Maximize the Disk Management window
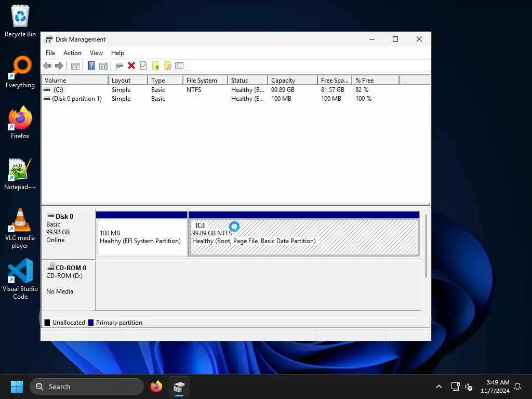Screen dimensions: 532x399 click(x=395, y=39)
